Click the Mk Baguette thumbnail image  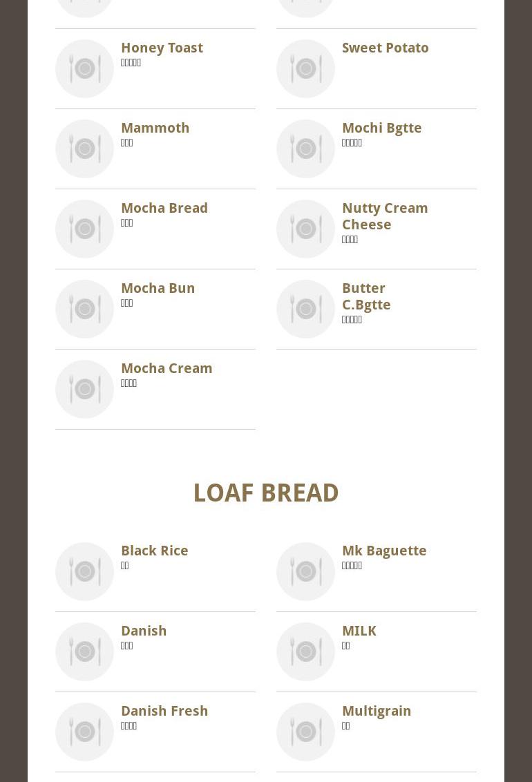point(305,571)
